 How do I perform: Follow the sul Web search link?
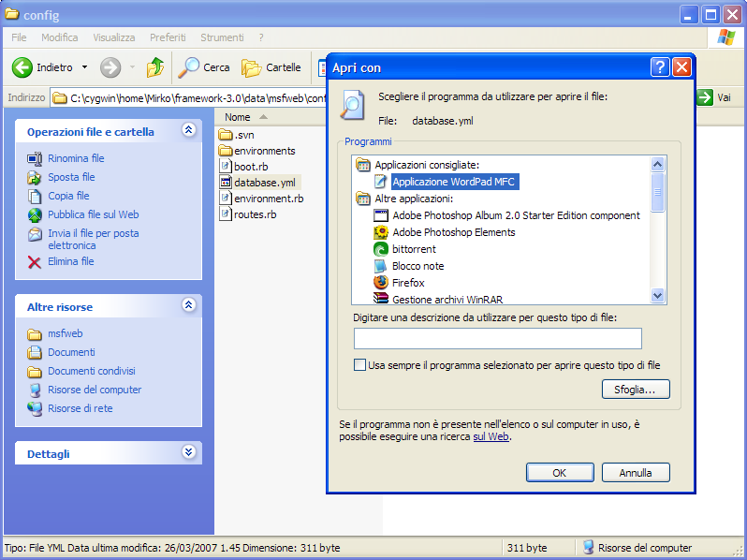[491, 436]
